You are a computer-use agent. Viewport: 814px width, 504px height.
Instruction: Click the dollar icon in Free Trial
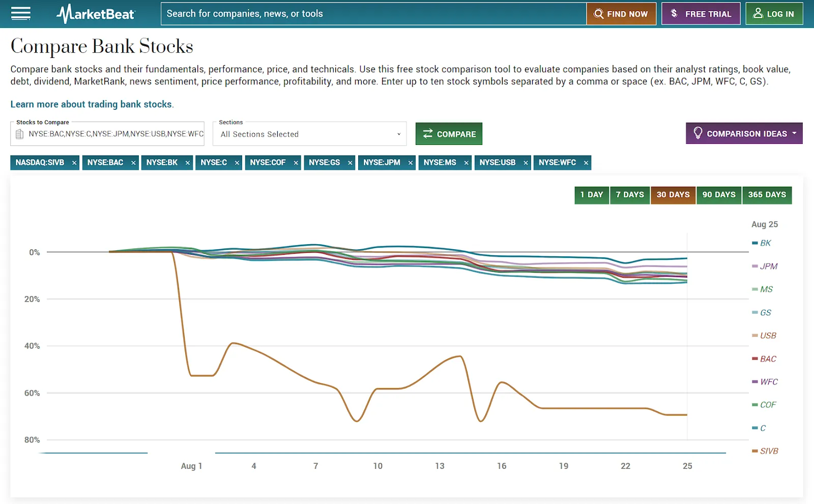click(x=674, y=13)
